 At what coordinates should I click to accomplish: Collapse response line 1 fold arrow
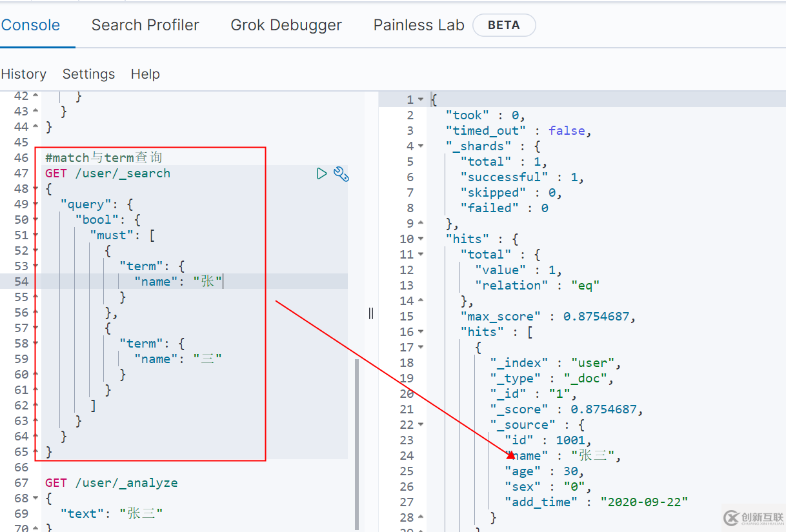[421, 100]
